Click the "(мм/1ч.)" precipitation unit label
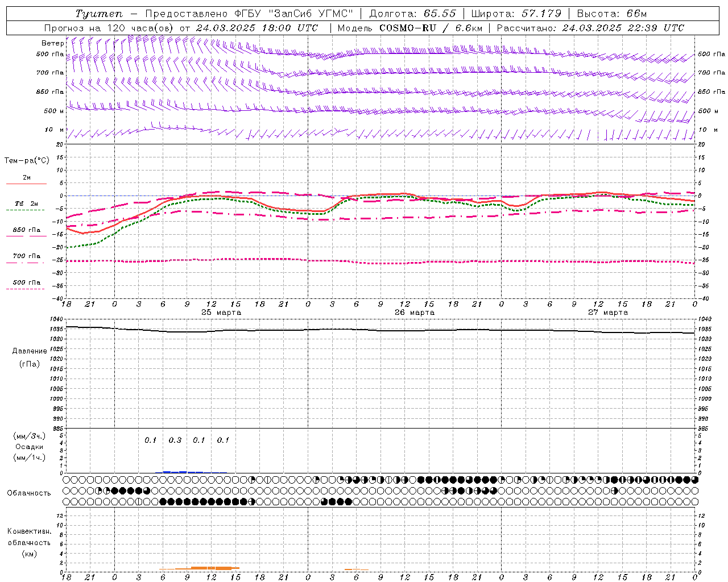 point(29,458)
